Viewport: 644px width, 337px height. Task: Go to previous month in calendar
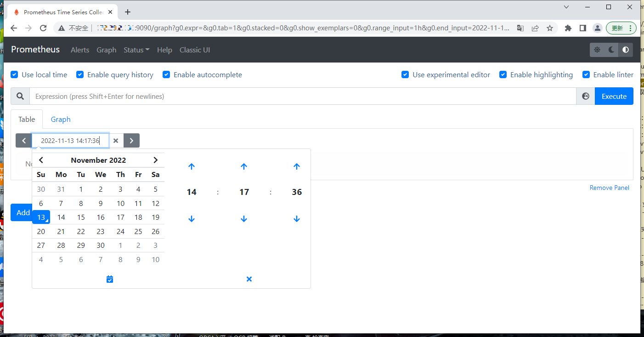41,160
